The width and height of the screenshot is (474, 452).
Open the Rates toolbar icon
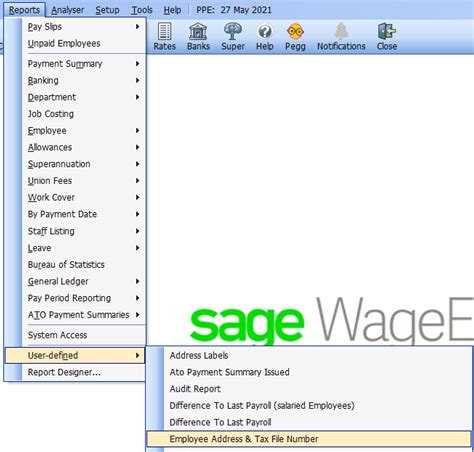(164, 31)
